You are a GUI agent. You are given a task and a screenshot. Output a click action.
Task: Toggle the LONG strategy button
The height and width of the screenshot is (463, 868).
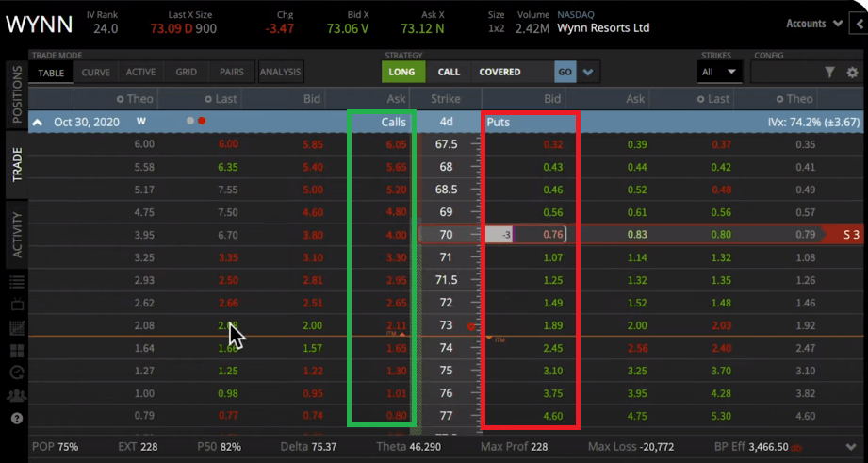point(403,72)
